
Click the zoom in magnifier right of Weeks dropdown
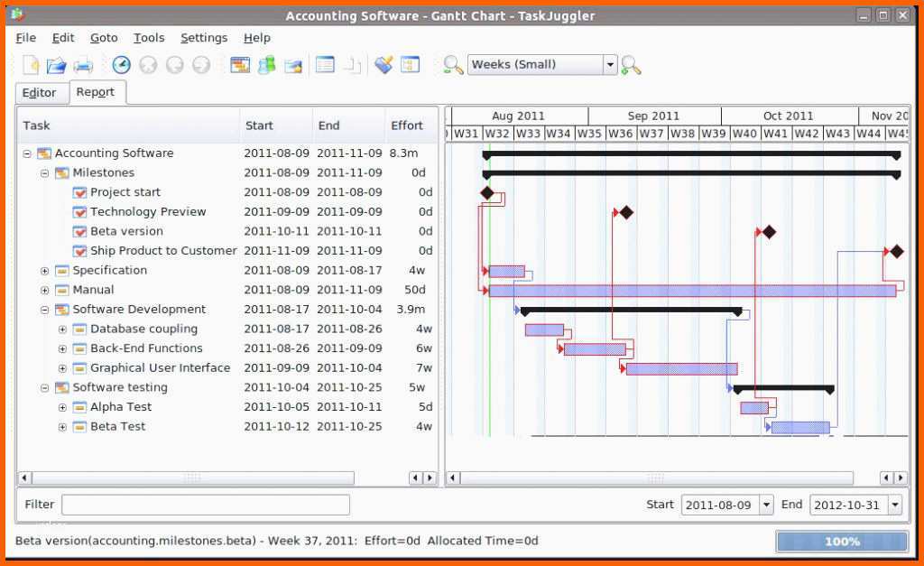point(631,65)
